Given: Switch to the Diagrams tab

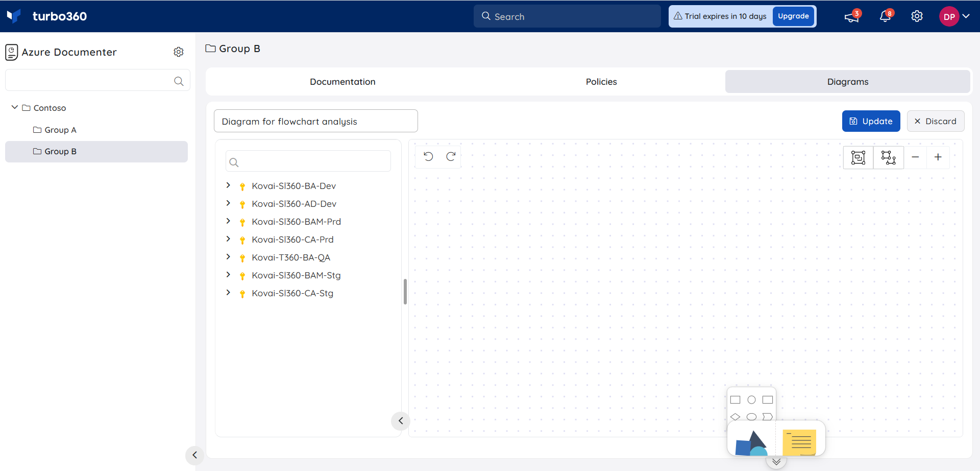Looking at the screenshot, I should click(848, 82).
